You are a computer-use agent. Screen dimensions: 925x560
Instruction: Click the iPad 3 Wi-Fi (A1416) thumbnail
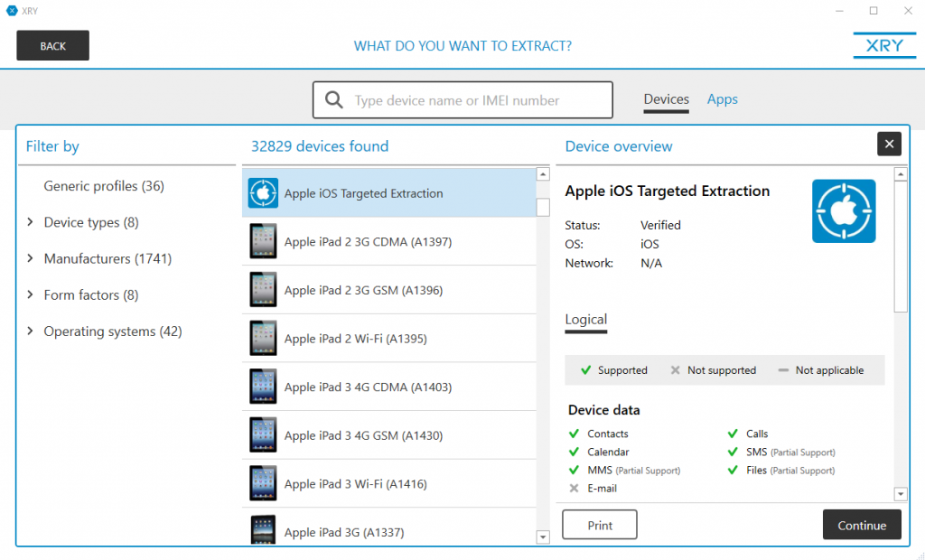point(263,483)
